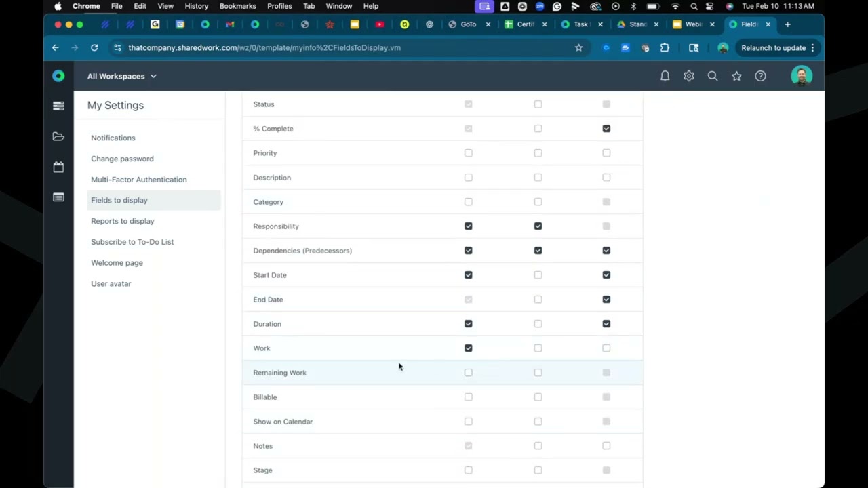Toggle % Complete third column checkbox

click(606, 129)
